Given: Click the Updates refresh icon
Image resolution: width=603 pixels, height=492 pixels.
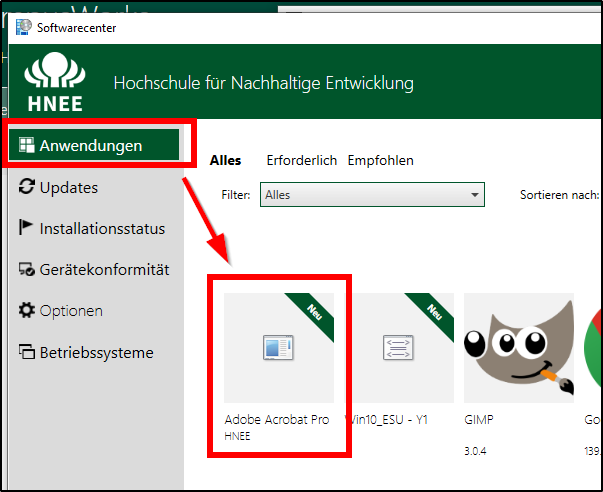Looking at the screenshot, I should click(x=27, y=187).
